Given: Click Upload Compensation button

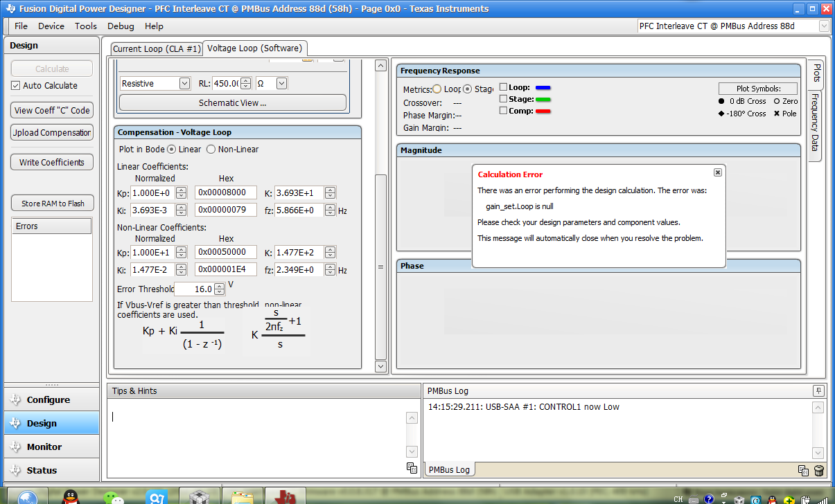Looking at the screenshot, I should [52, 132].
